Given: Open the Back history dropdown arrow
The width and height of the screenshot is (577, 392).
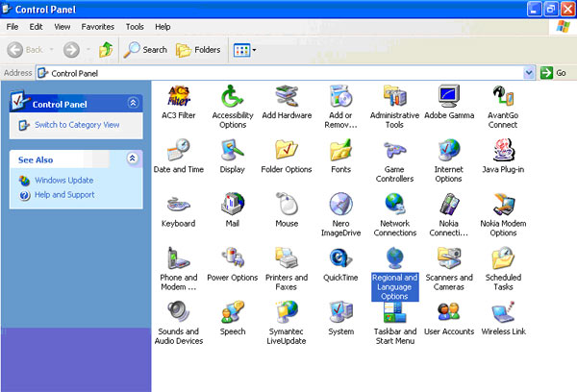Looking at the screenshot, I should click(x=52, y=49).
